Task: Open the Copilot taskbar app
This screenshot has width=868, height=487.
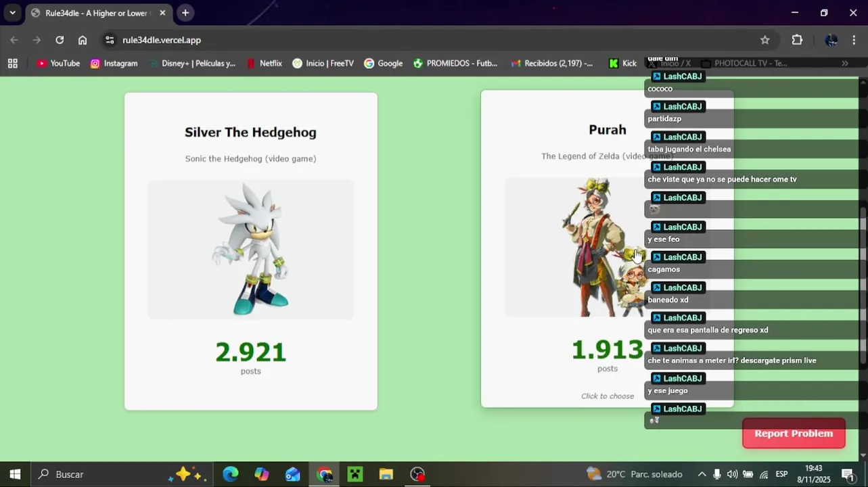Action: (261, 474)
